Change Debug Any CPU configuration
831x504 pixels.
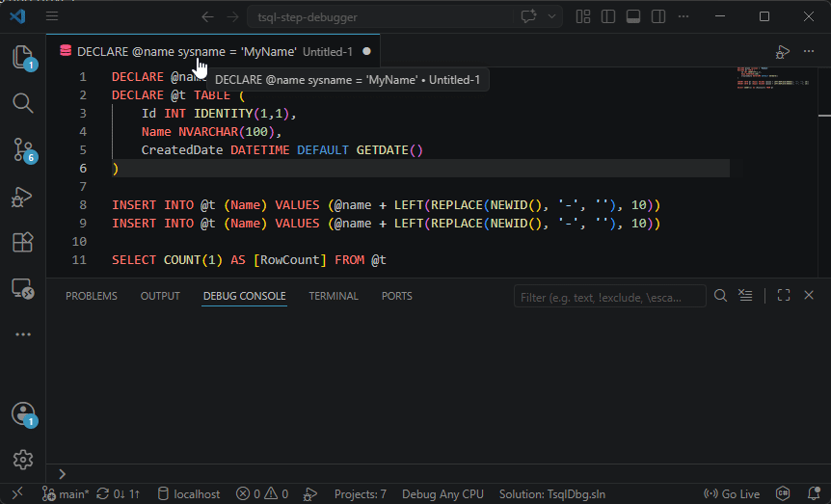click(x=442, y=494)
